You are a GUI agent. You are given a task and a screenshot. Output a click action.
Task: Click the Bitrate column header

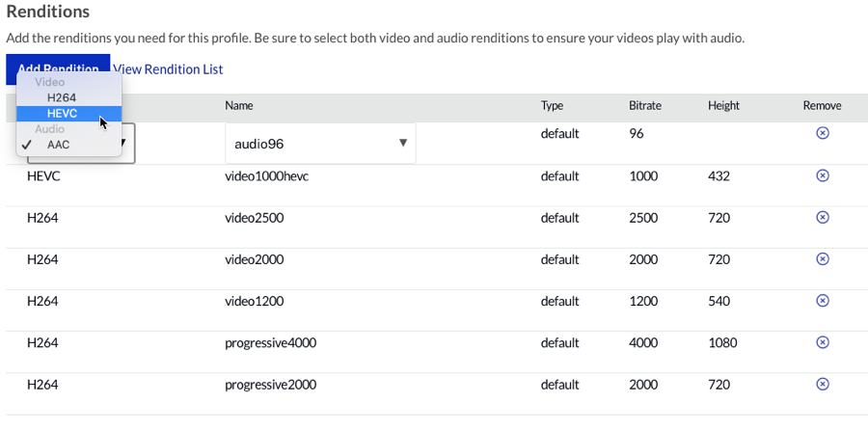(x=644, y=106)
